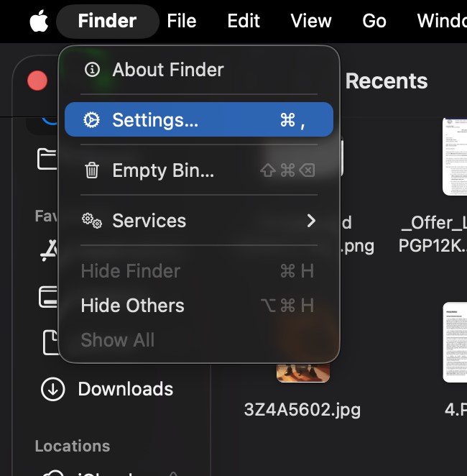Screen dimensions: 467x476
Task: Click the folder icon in sidebar
Action: click(x=47, y=159)
